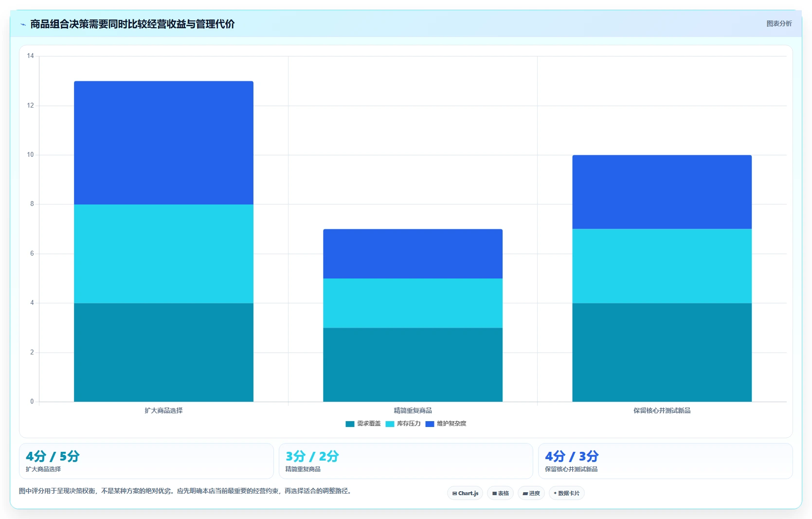The width and height of the screenshot is (812, 519).
Task: Click the y-axis value 6
Action: click(32, 254)
